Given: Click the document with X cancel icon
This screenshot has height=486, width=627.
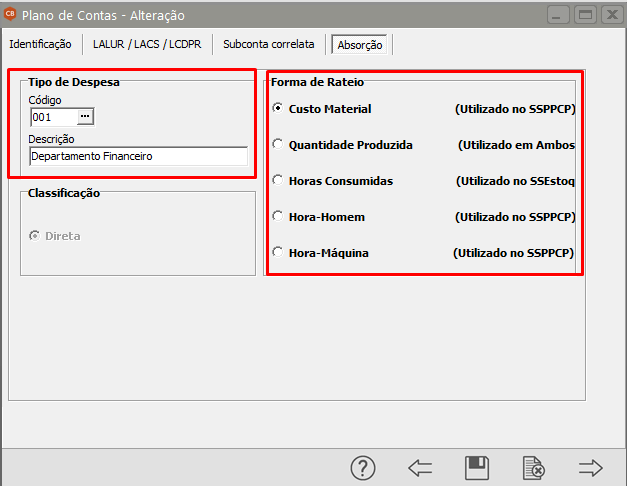Looking at the screenshot, I should click(534, 467).
